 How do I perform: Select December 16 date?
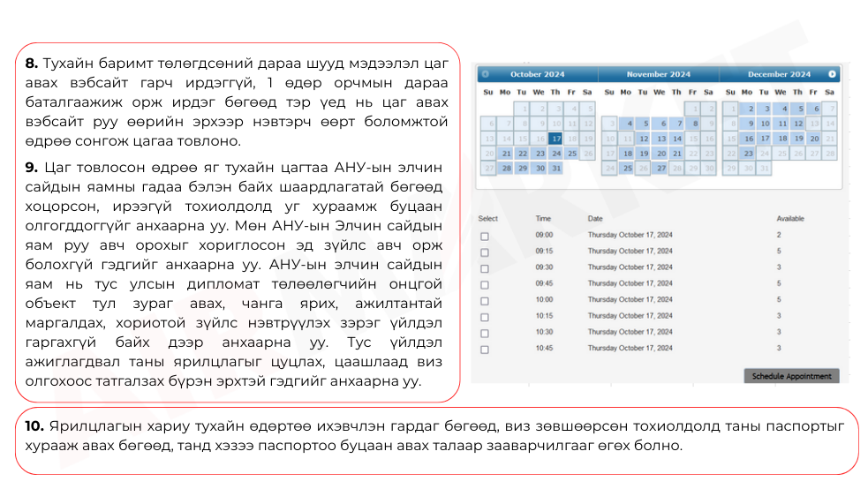tap(748, 139)
